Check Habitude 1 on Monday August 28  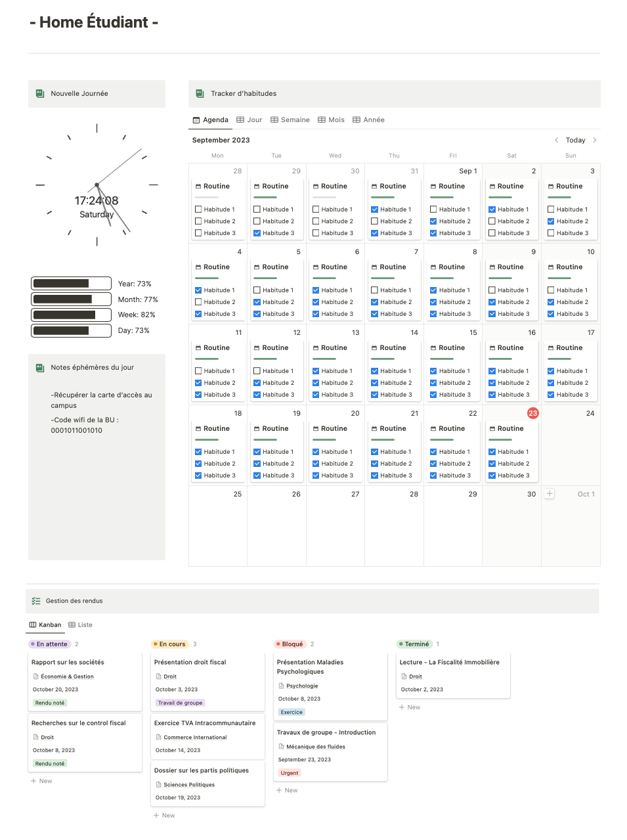(x=198, y=210)
